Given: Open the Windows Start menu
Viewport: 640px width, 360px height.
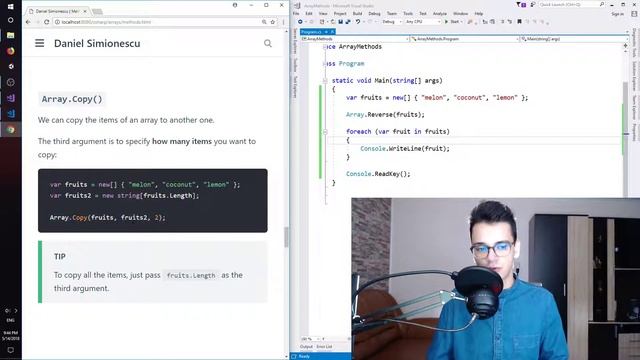Looking at the screenshot, I should (11, 7).
